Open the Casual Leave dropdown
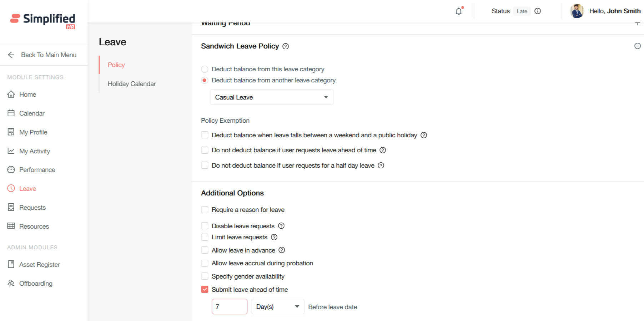The width and height of the screenshot is (644, 321). [272, 97]
